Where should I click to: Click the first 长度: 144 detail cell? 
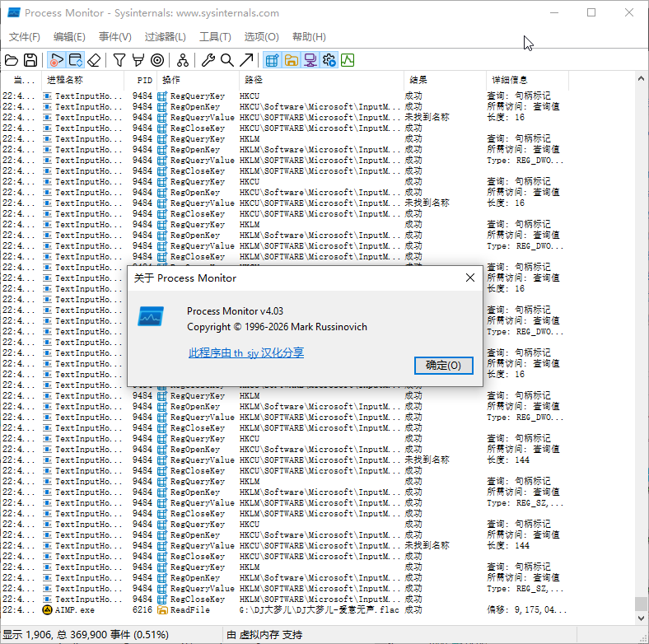508,460
